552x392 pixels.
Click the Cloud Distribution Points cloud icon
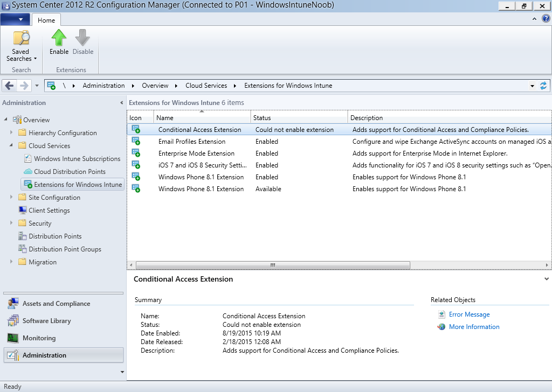click(x=28, y=172)
